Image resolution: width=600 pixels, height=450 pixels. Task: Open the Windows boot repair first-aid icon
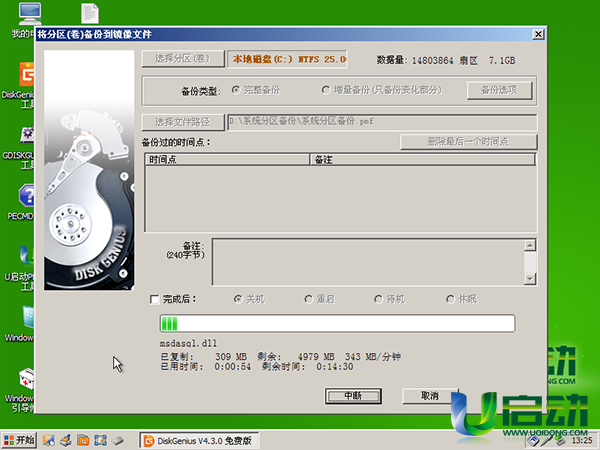(26, 378)
